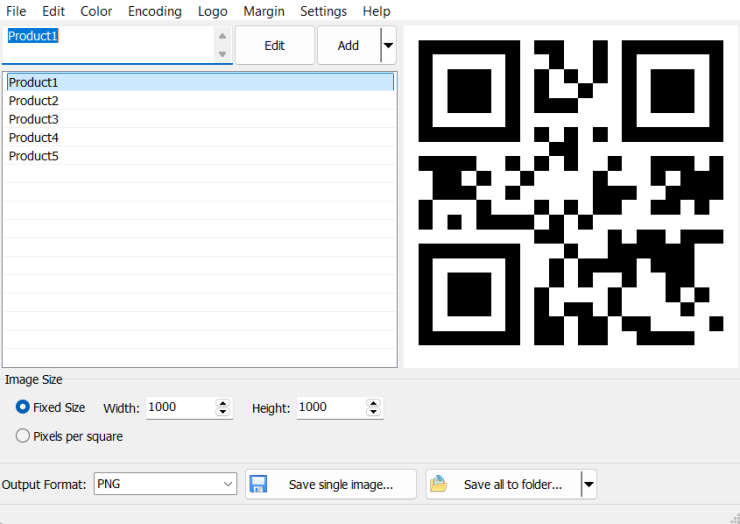Click the folder icon on Save all
The image size is (740, 524).
click(438, 484)
